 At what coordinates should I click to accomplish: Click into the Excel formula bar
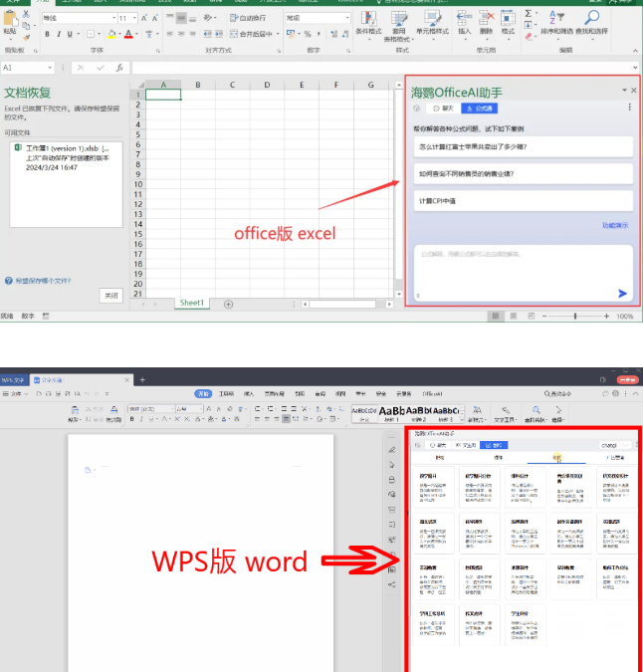tap(381, 68)
